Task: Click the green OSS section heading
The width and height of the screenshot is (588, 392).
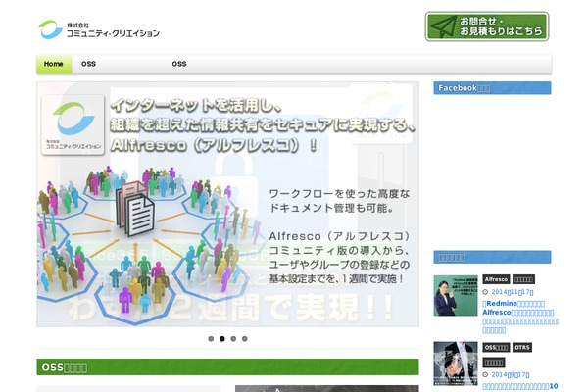Action: [x=227, y=367]
